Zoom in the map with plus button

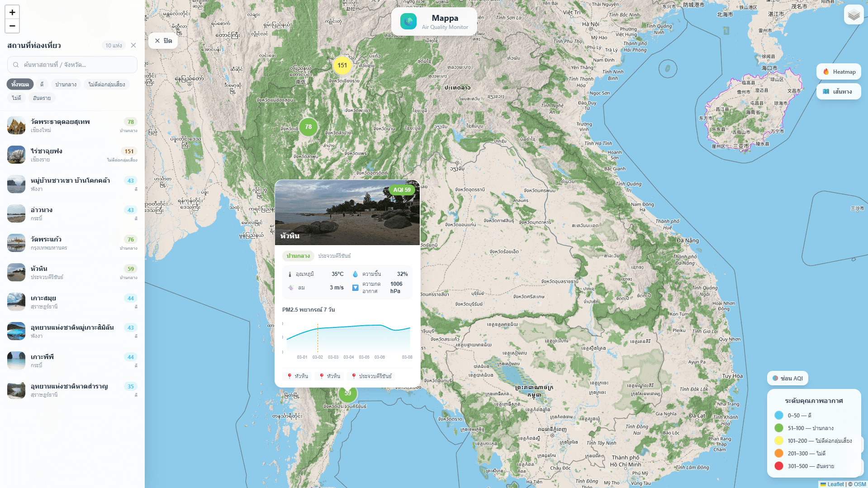(x=12, y=12)
